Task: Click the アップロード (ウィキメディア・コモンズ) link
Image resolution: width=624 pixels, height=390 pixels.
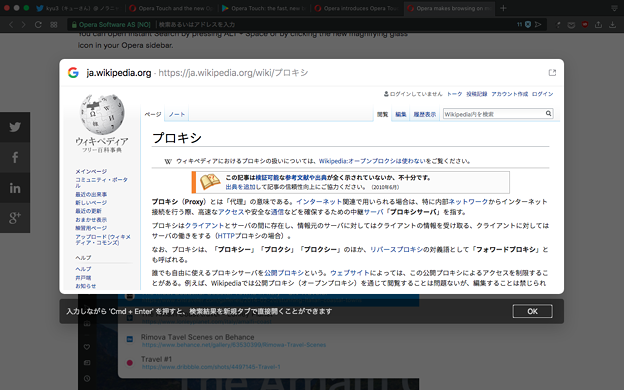Action: click(103, 240)
